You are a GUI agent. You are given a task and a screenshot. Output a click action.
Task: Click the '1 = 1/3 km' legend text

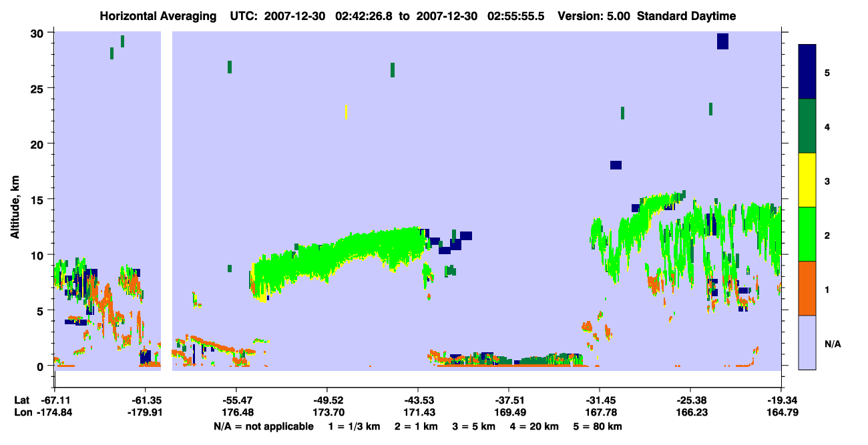pos(355,426)
